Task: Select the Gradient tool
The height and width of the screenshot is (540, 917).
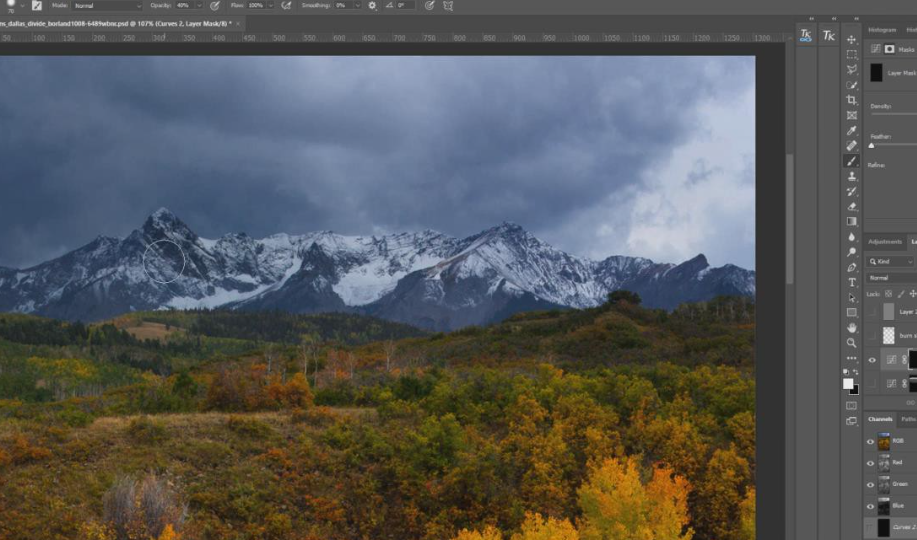Action: [x=852, y=222]
